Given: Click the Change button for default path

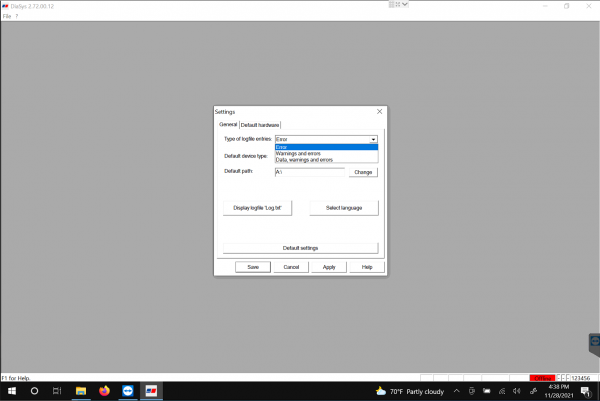Looking at the screenshot, I should click(x=363, y=172).
